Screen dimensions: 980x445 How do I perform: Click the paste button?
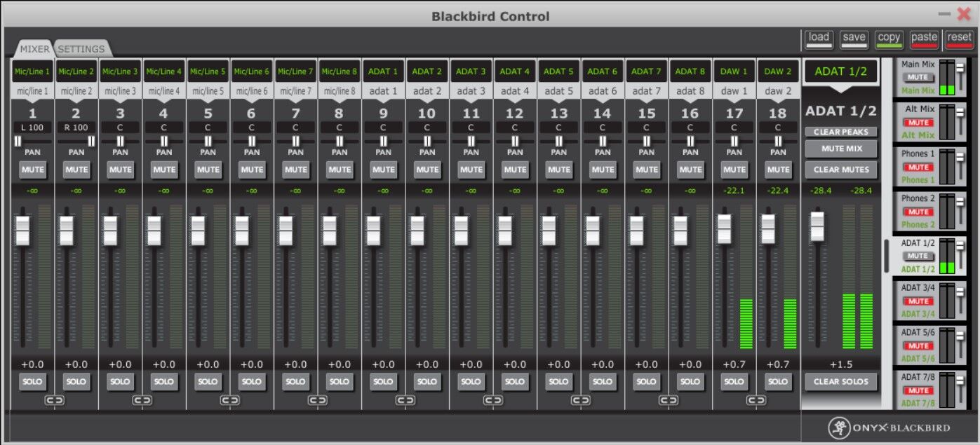point(925,39)
